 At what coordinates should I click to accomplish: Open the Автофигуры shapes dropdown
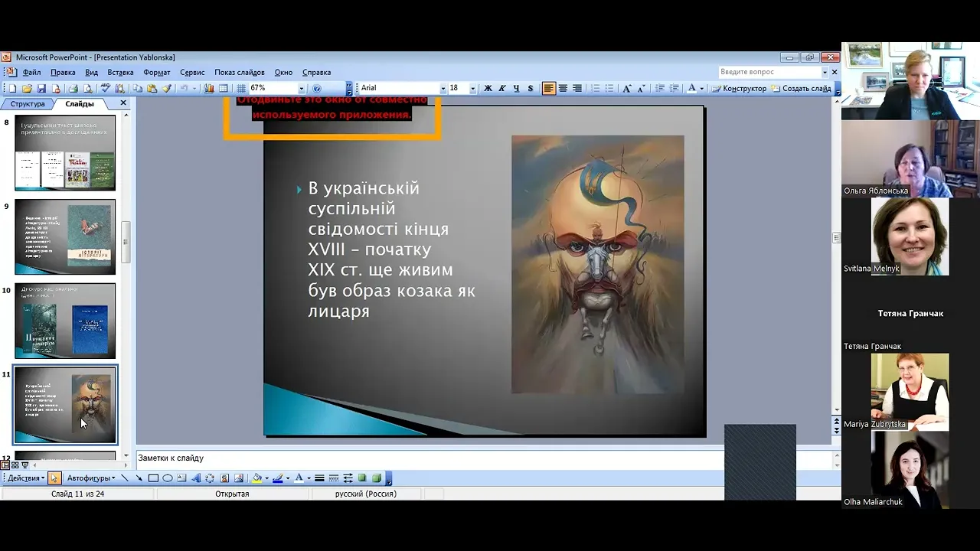[x=91, y=478]
